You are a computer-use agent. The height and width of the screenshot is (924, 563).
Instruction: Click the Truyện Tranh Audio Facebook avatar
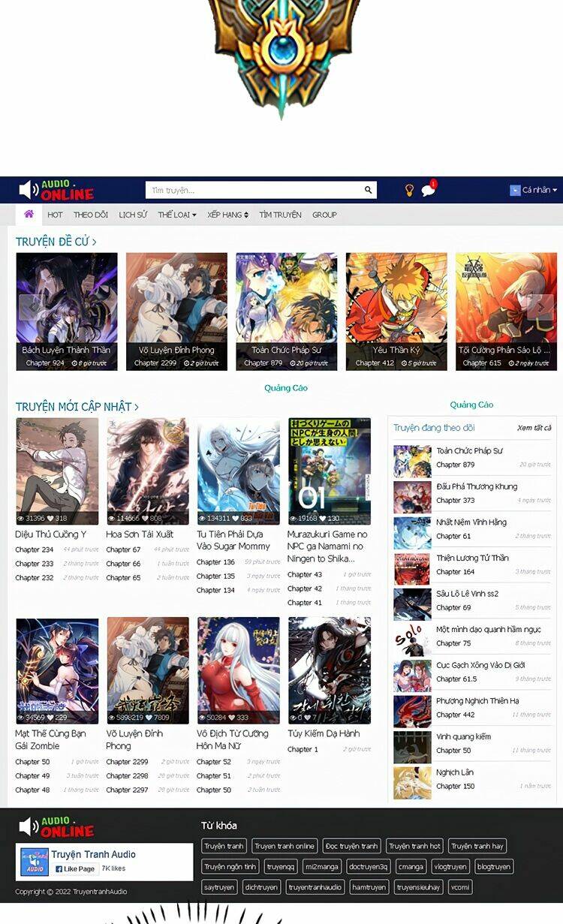point(35,862)
